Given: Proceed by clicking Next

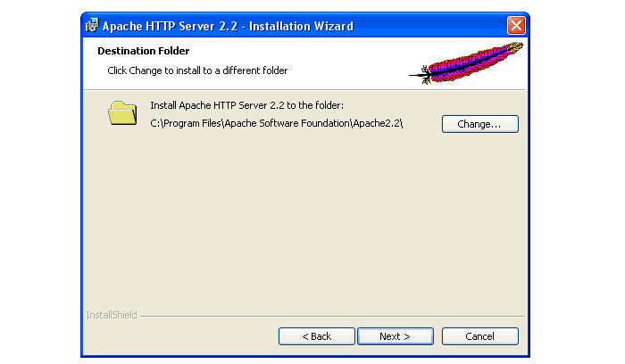Looking at the screenshot, I should point(395,336).
